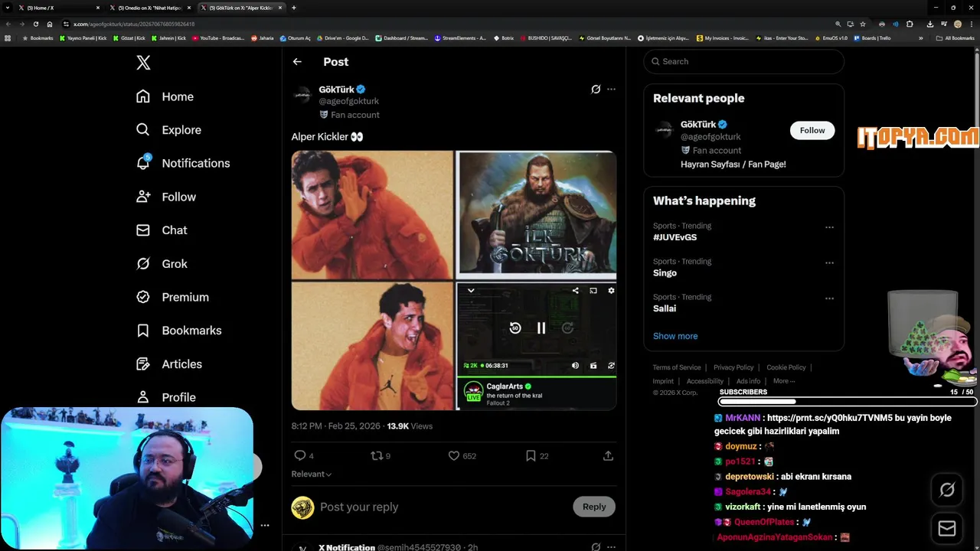
Task: Click the share post icon
Action: [608, 455]
